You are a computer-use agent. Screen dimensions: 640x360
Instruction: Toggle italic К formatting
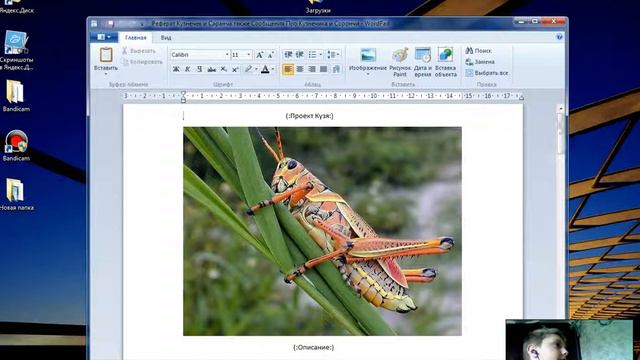pyautogui.click(x=188, y=69)
